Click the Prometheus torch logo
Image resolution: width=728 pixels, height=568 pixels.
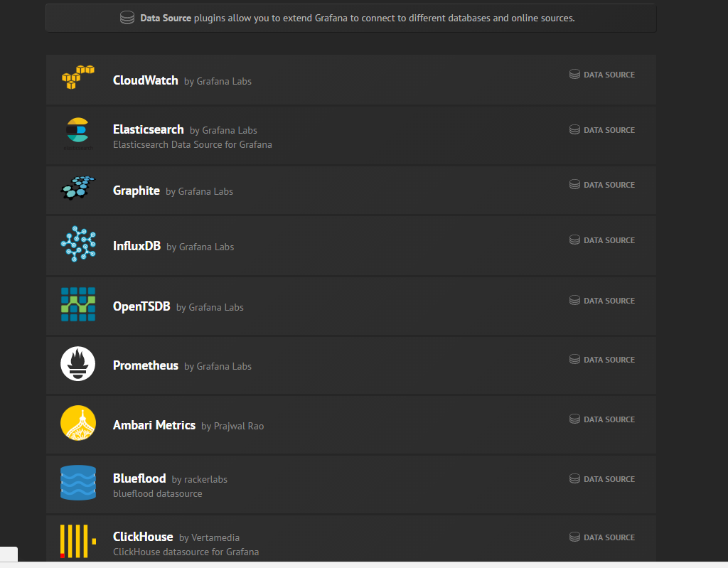(x=78, y=364)
